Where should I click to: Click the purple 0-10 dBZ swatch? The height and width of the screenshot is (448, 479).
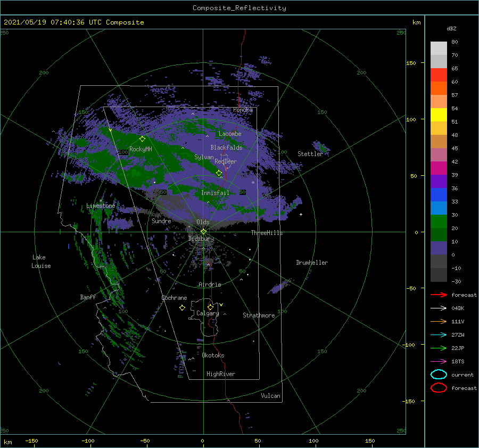click(x=439, y=248)
